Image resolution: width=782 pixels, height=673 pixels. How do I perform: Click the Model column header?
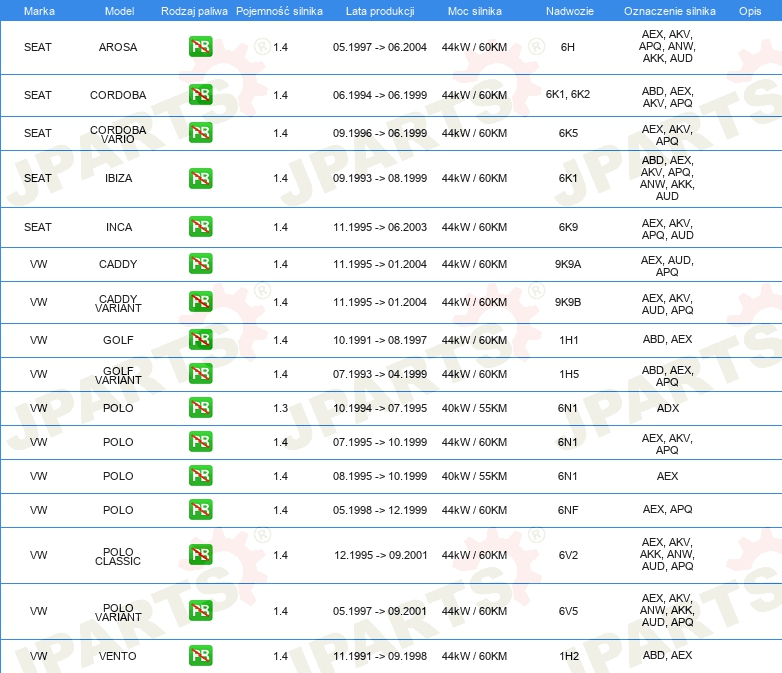[x=119, y=11]
